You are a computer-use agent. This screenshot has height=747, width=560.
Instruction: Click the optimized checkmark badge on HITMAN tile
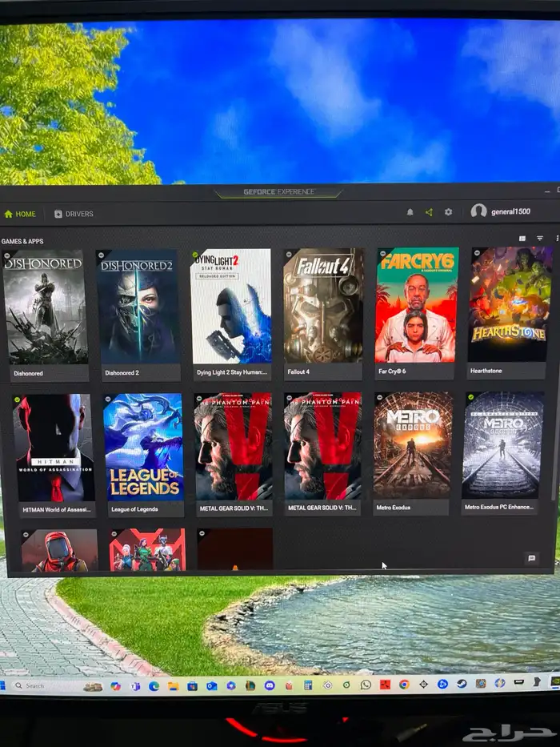tap(18, 400)
